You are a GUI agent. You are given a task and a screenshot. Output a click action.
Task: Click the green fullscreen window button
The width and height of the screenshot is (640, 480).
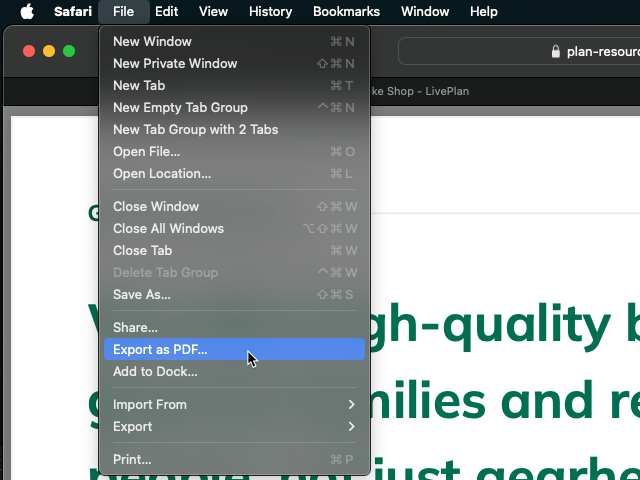(x=69, y=51)
